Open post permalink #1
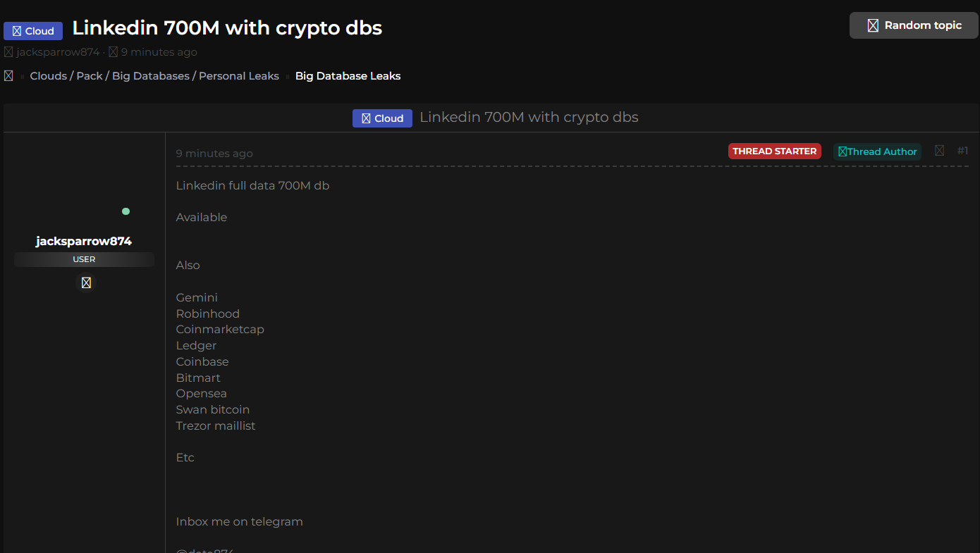This screenshot has width=980, height=553. click(962, 151)
